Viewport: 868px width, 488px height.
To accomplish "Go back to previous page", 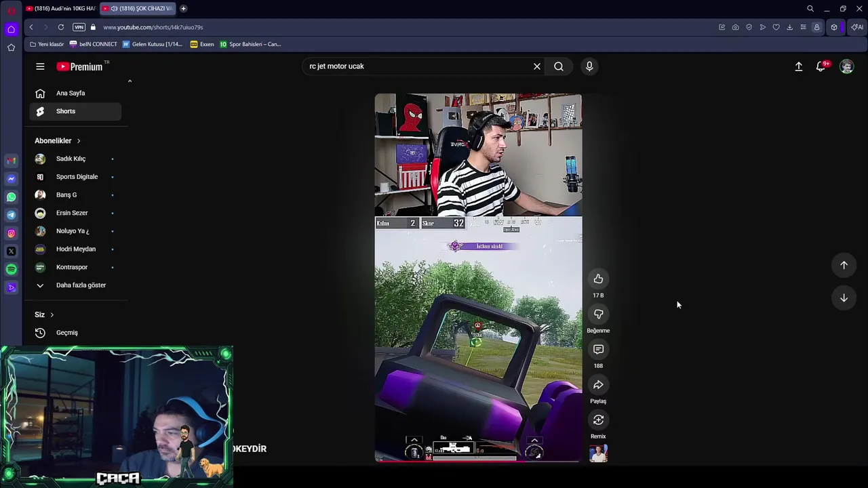I will [31, 27].
